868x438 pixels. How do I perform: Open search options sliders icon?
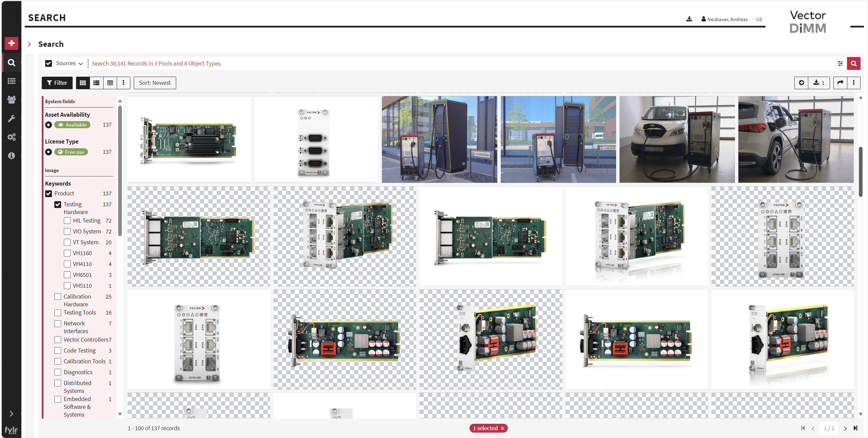840,63
